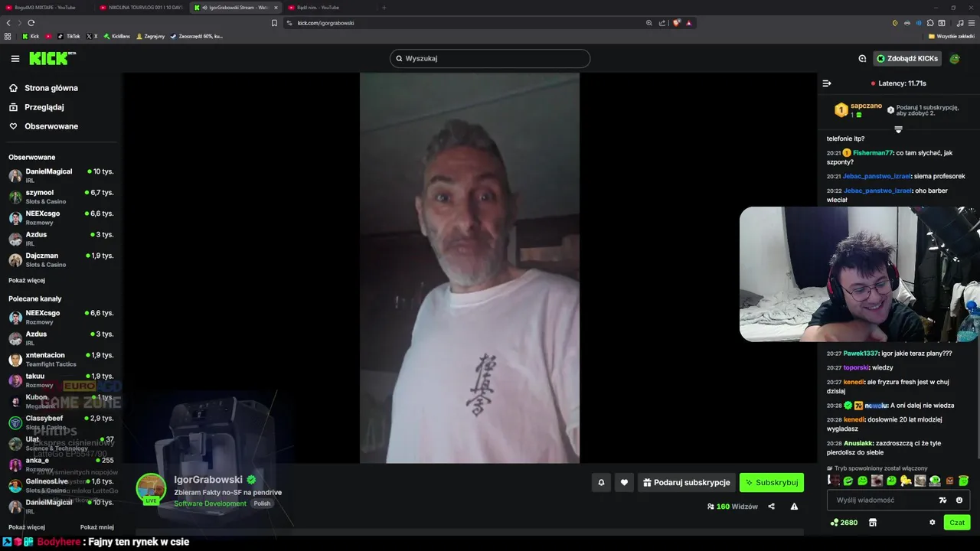This screenshot has height=551, width=980.
Task: Click Podaruj subskrypcje button
Action: pos(686,482)
